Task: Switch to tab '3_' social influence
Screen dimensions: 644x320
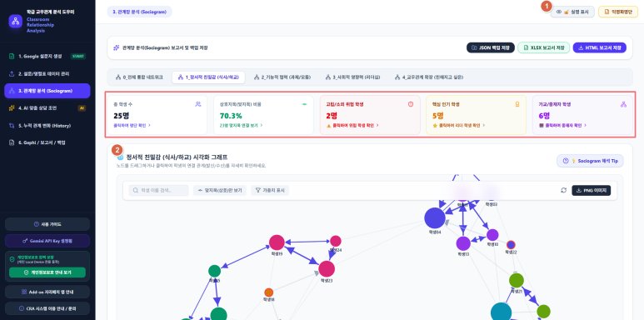Action: point(352,77)
